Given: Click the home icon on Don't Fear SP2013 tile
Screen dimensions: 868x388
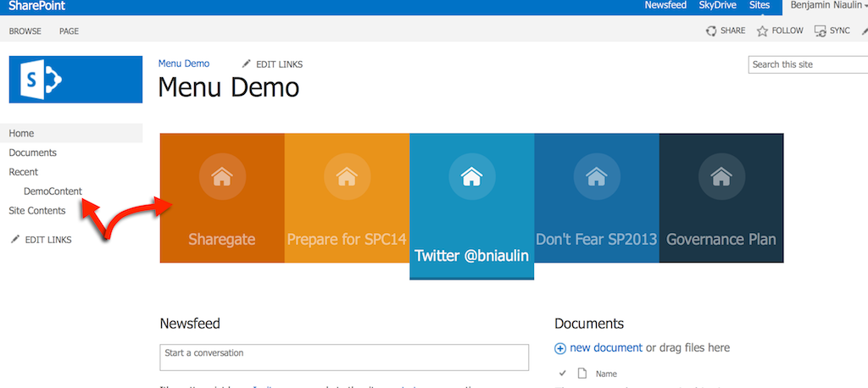Looking at the screenshot, I should click(x=596, y=176).
